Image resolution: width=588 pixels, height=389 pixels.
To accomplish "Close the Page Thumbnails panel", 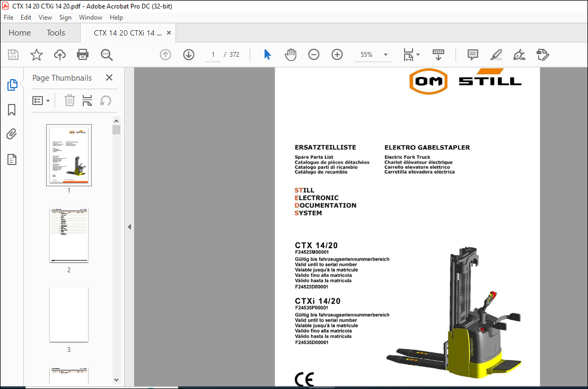I will (x=109, y=77).
